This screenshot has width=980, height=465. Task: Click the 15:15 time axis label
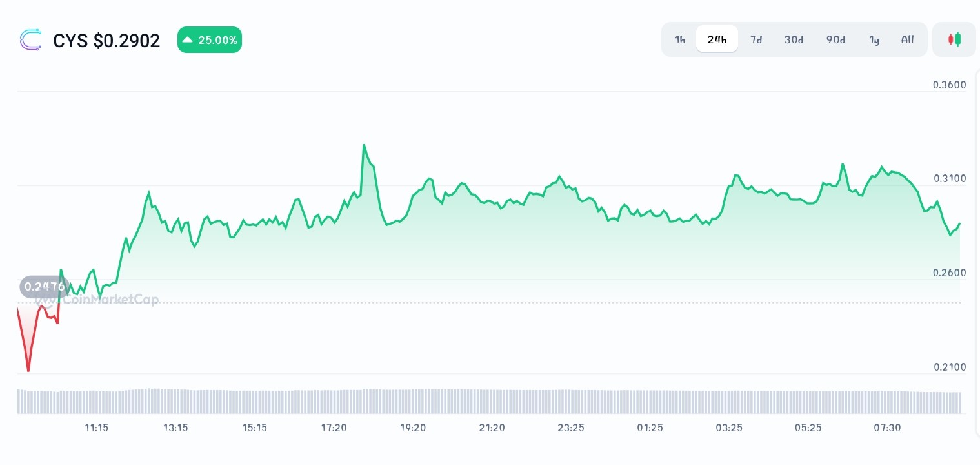click(x=255, y=428)
